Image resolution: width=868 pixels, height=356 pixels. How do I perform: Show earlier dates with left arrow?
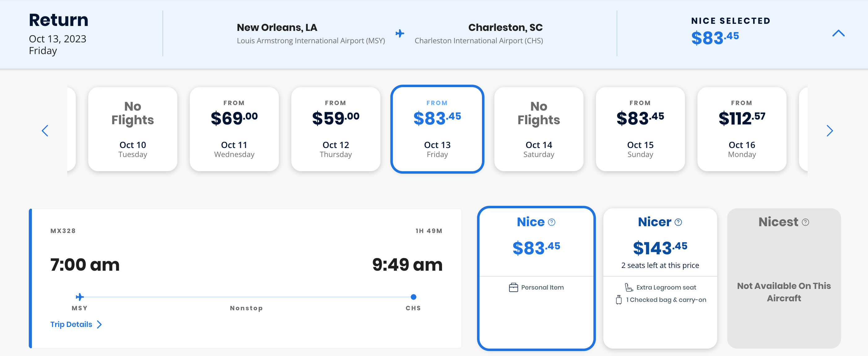[45, 130]
